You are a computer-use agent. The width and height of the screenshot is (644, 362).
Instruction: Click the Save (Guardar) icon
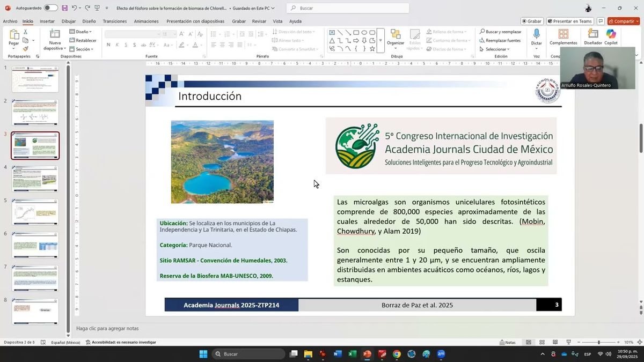(x=64, y=8)
